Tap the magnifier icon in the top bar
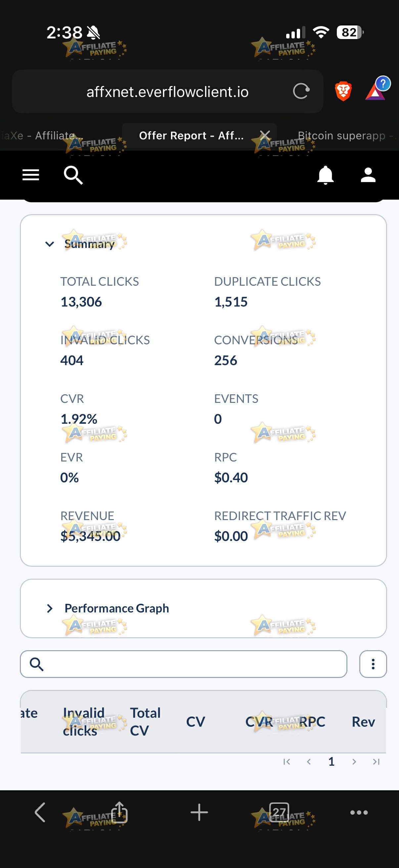The height and width of the screenshot is (868, 399). coord(73,175)
